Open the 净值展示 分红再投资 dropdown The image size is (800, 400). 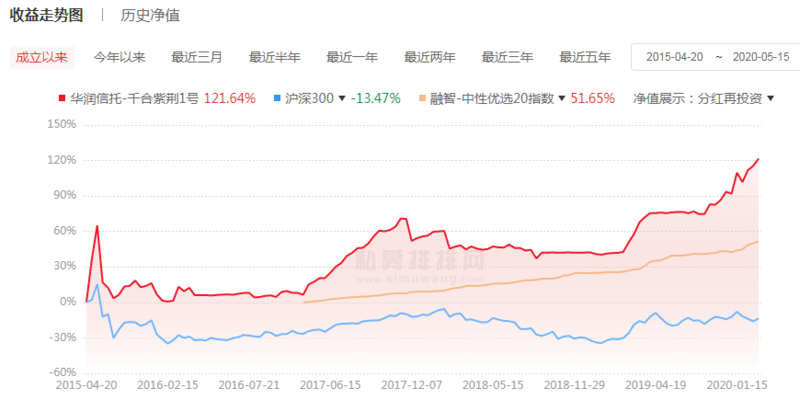(x=705, y=99)
